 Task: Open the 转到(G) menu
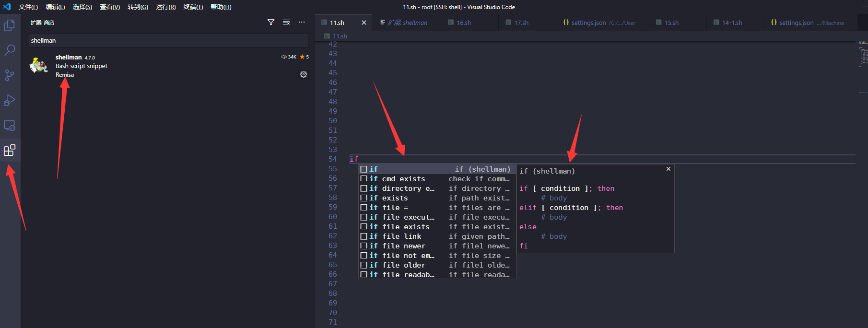click(138, 7)
